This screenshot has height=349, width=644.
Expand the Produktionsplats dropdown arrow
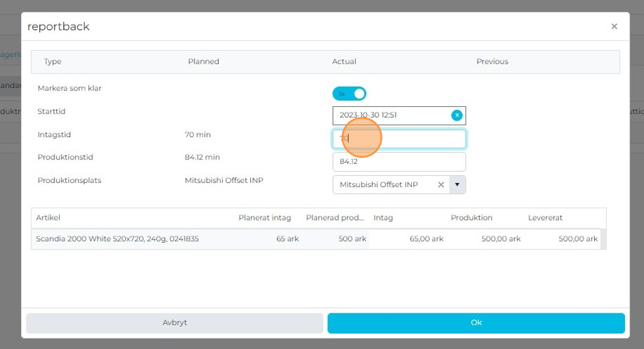click(x=457, y=185)
